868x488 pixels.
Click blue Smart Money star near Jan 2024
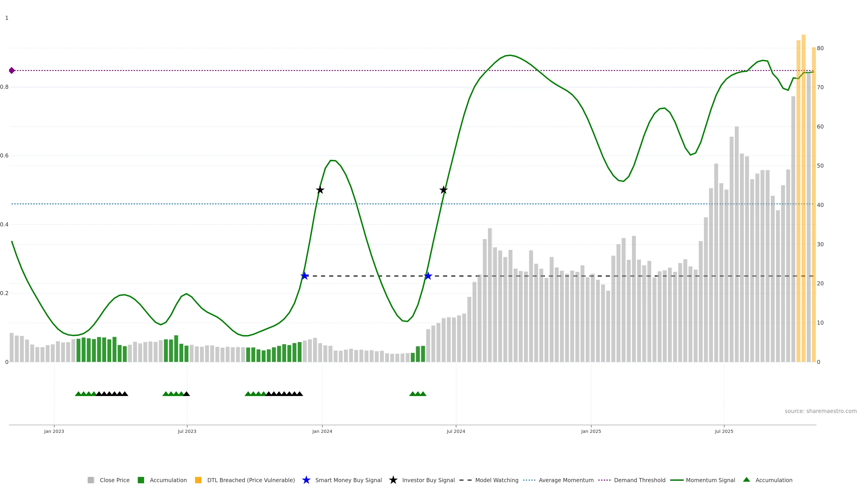coord(305,276)
